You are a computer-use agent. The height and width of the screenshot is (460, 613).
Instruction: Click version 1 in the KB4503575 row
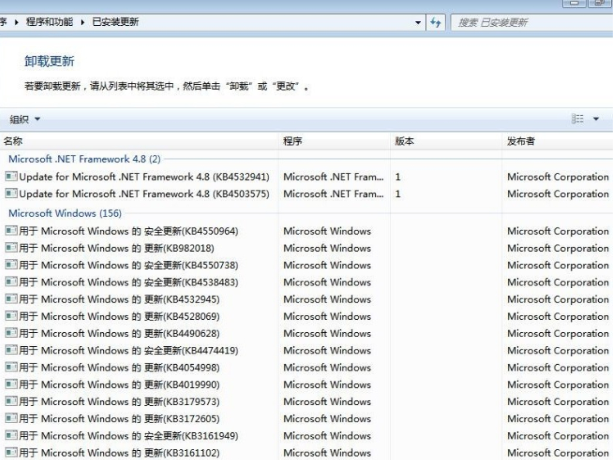tap(398, 194)
